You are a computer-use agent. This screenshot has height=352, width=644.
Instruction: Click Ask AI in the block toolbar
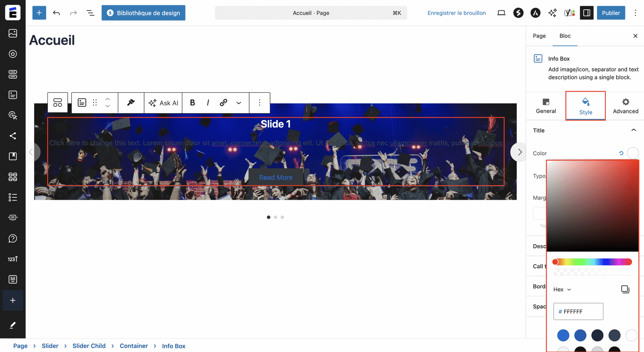click(x=163, y=103)
